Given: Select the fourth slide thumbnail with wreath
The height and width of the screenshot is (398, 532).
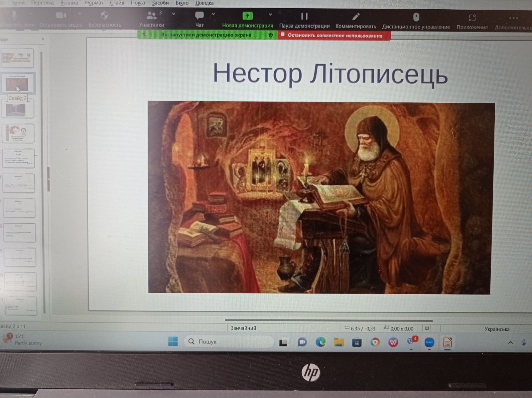Looking at the screenshot, I should point(18,133).
